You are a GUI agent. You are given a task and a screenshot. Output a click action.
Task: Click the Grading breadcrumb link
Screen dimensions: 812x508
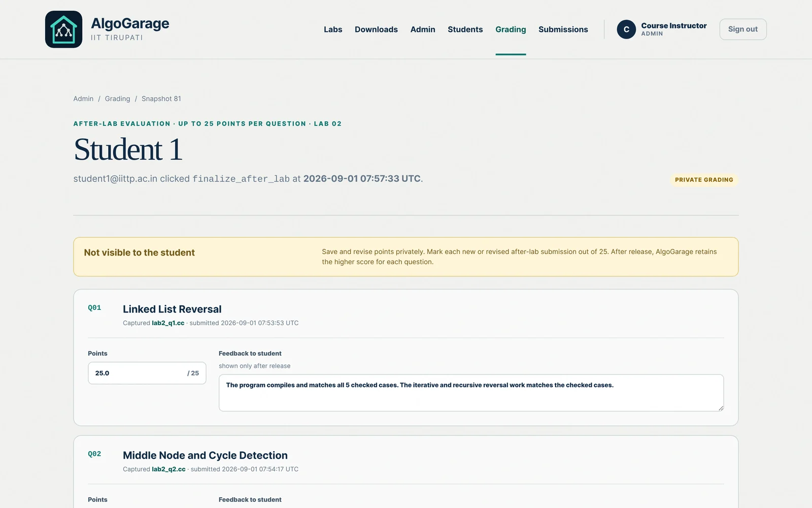pos(117,99)
